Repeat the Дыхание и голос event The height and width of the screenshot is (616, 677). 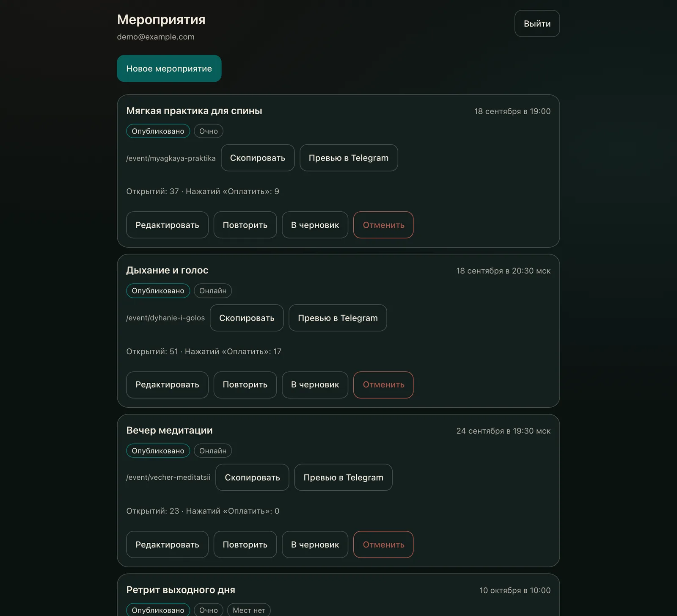pos(245,385)
